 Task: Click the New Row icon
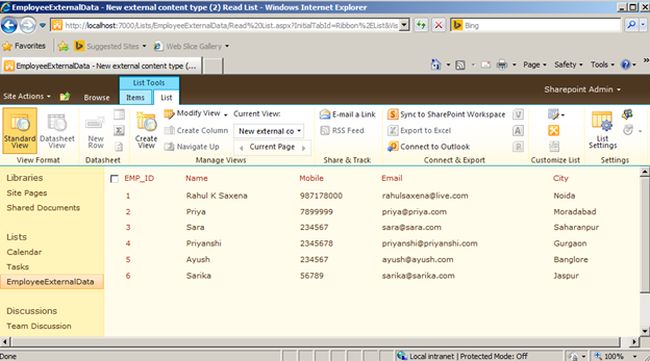pyautogui.click(x=95, y=124)
